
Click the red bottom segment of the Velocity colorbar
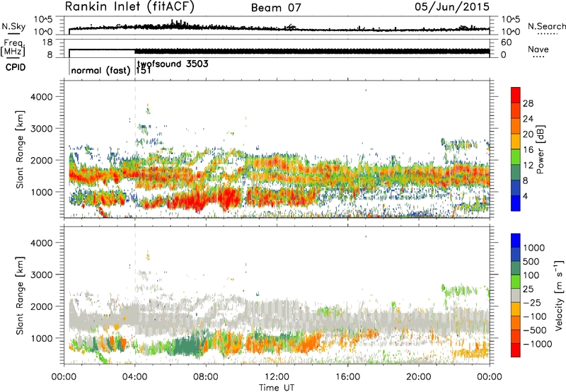[516, 350]
